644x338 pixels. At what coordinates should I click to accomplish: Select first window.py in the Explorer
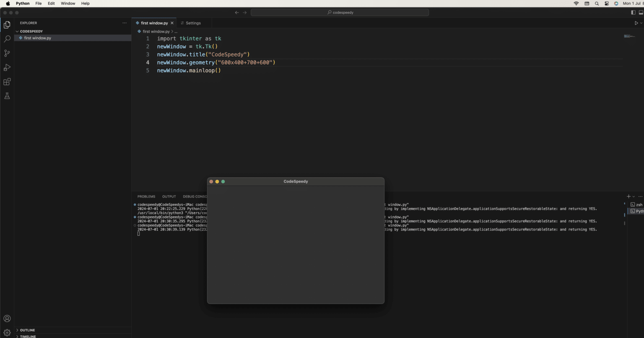38,38
